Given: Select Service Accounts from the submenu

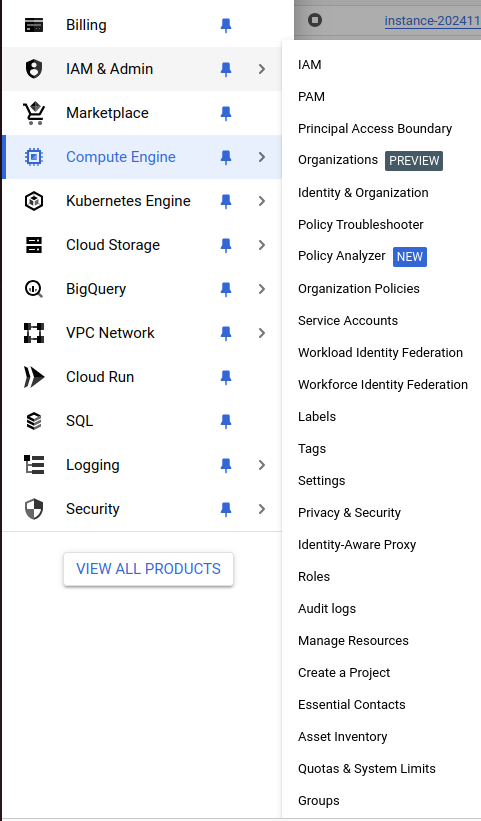Looking at the screenshot, I should pyautogui.click(x=348, y=320).
